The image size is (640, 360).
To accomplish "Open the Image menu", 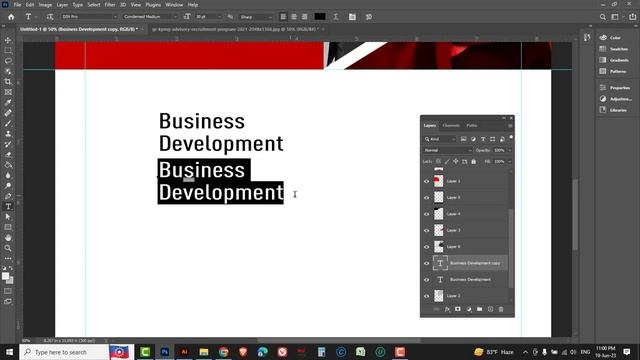I will coord(45,5).
